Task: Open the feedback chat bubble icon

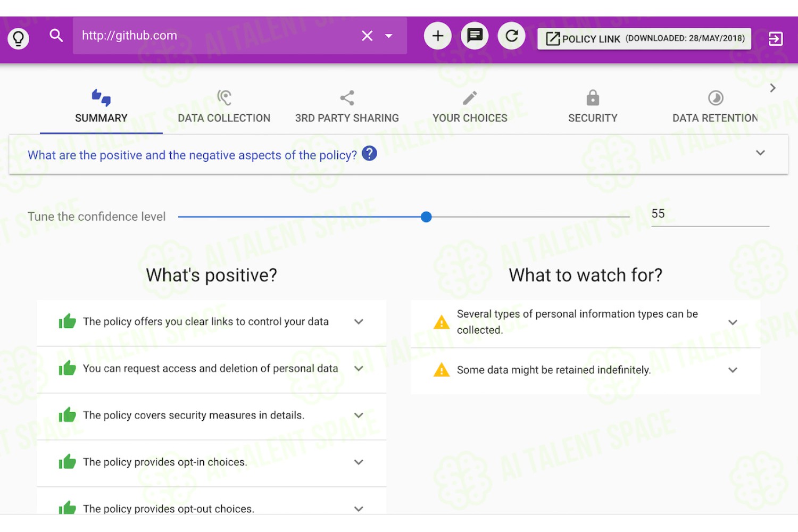Action: click(x=475, y=36)
